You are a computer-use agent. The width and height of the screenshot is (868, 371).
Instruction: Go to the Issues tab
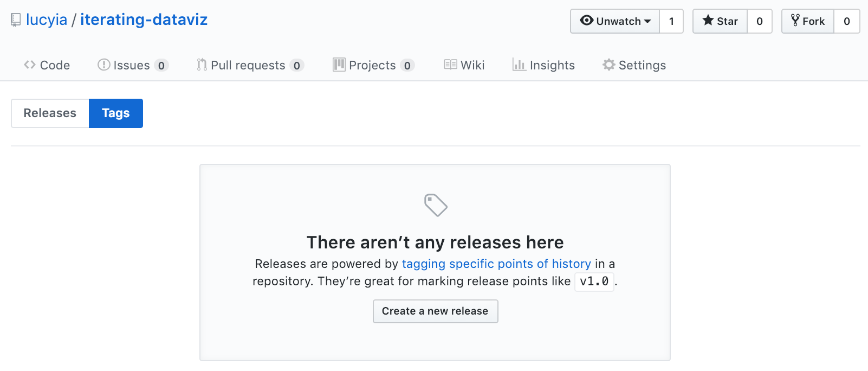133,65
